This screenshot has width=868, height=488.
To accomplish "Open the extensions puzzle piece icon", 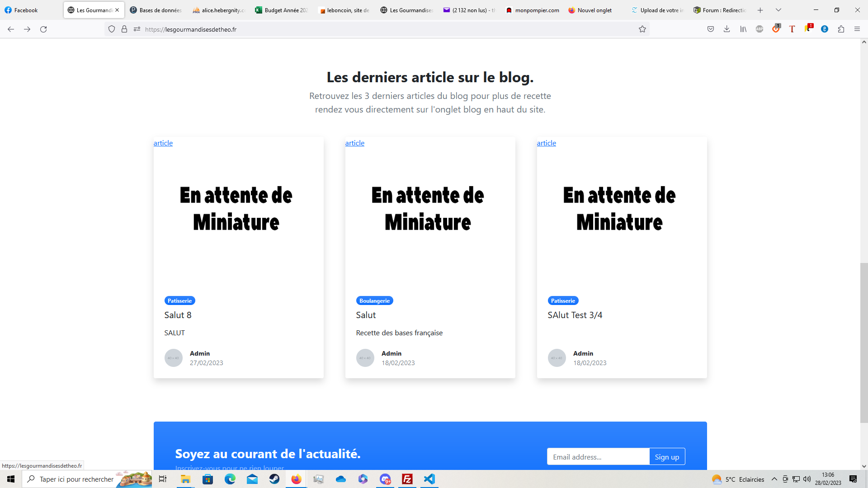I will (x=841, y=29).
